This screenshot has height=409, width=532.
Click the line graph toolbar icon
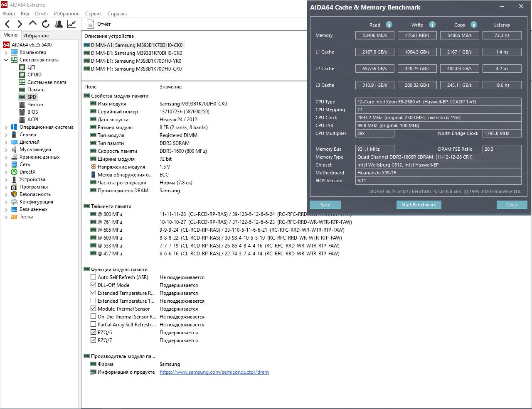(x=71, y=24)
